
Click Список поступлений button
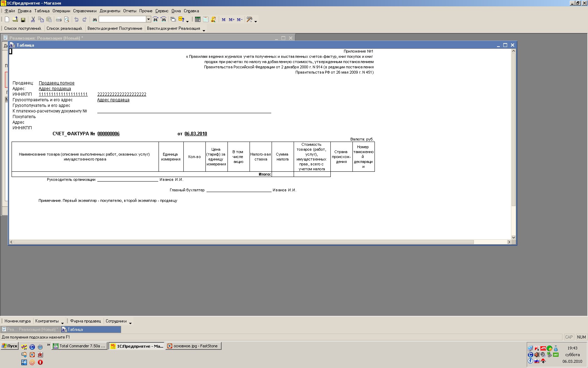click(23, 28)
